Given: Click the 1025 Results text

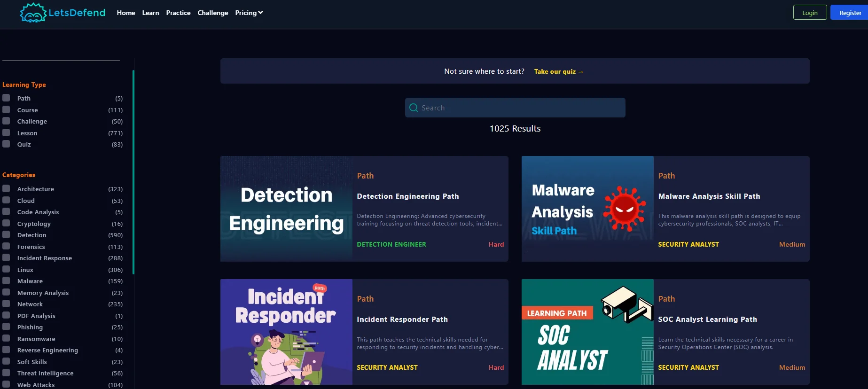Looking at the screenshot, I should point(515,128).
